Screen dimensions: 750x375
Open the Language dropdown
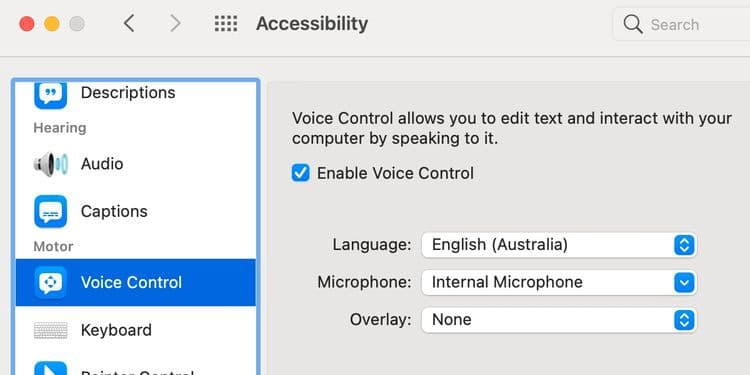coord(559,245)
